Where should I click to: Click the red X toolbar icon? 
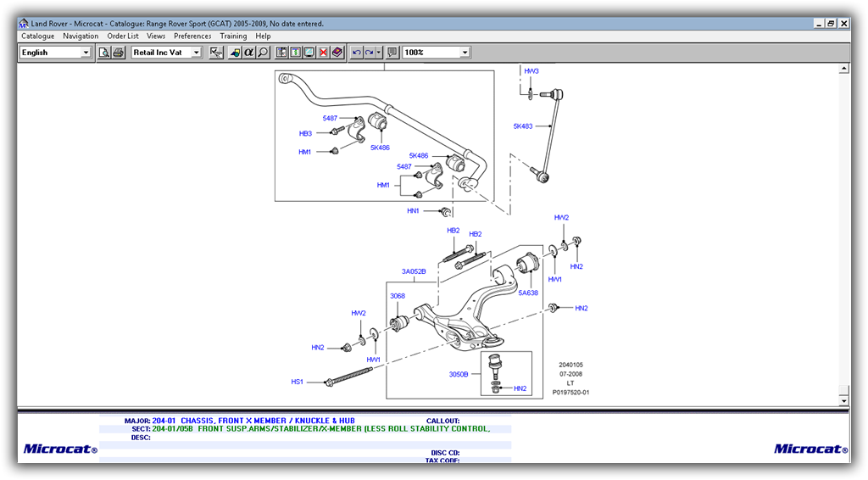pyautogui.click(x=323, y=52)
